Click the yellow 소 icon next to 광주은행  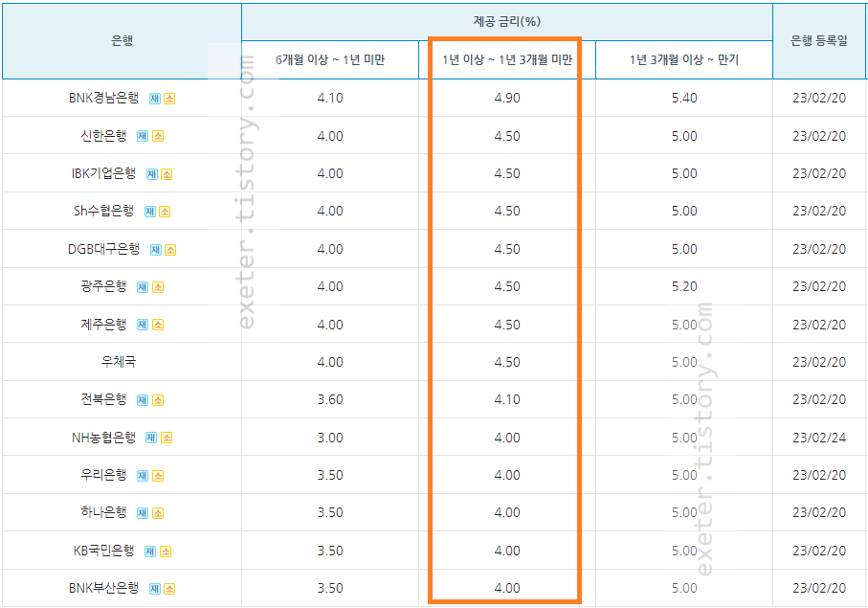[x=158, y=287]
